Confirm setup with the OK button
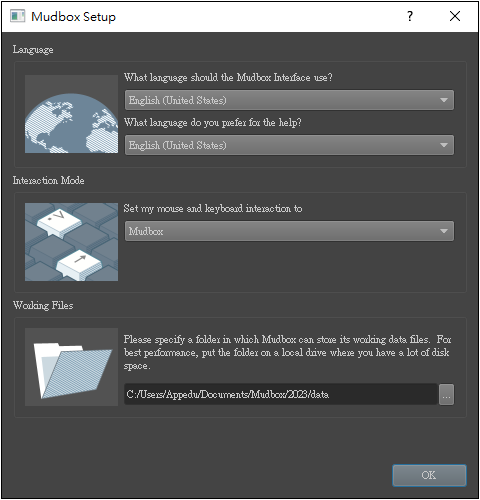 (x=429, y=475)
